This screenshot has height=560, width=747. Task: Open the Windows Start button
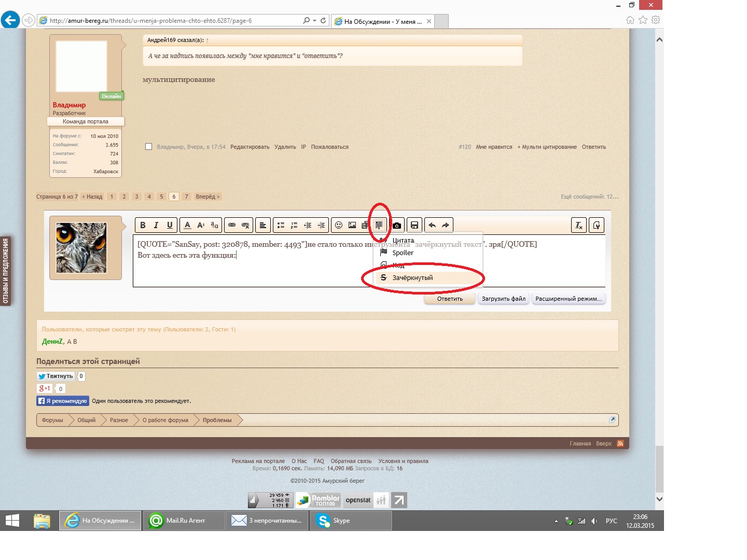pyautogui.click(x=12, y=520)
